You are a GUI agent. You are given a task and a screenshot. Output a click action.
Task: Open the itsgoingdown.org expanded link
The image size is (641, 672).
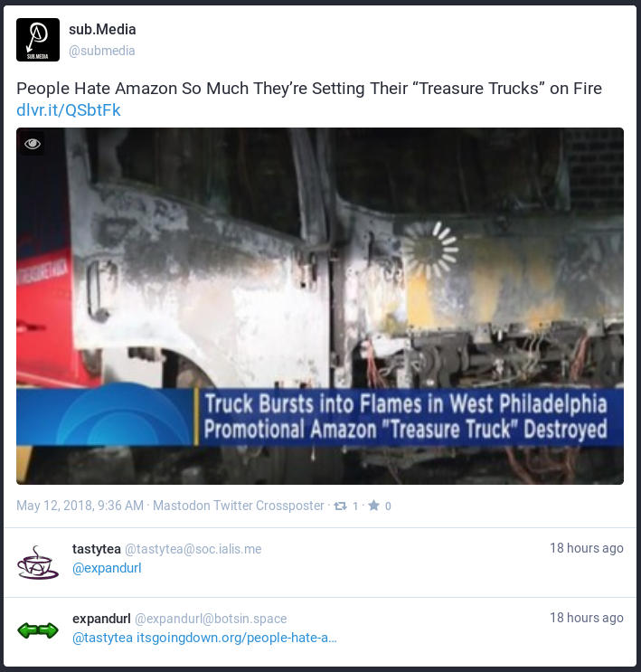[x=237, y=638]
